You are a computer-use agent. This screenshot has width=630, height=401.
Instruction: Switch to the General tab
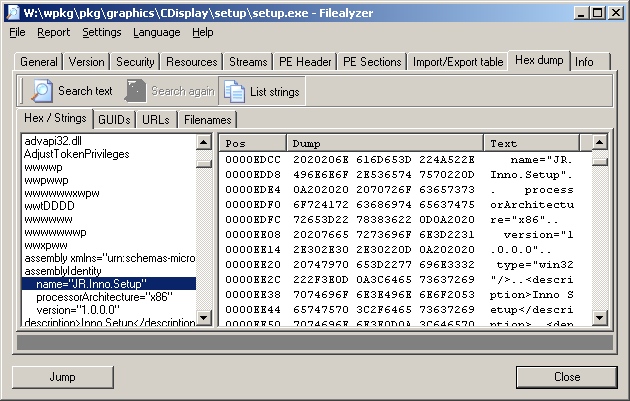click(x=39, y=62)
